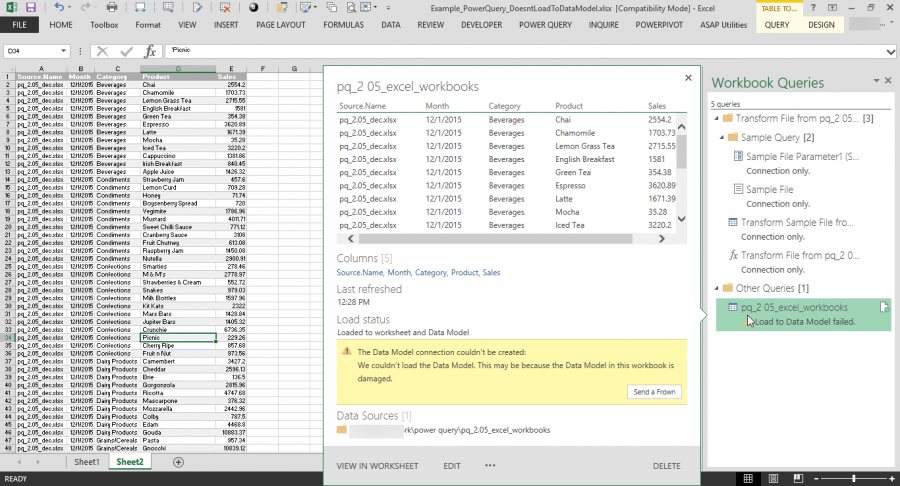Select the pq_2 05_excel_workbooks query
900x486 pixels.
(803, 314)
